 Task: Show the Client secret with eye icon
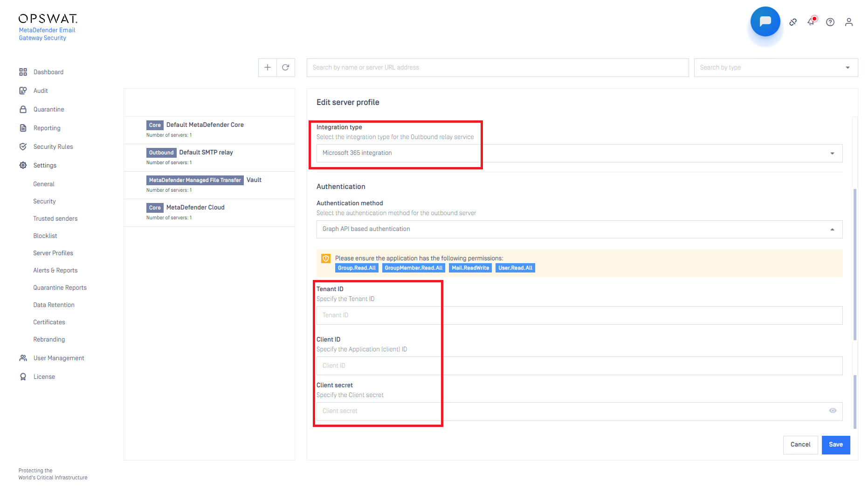pos(833,411)
